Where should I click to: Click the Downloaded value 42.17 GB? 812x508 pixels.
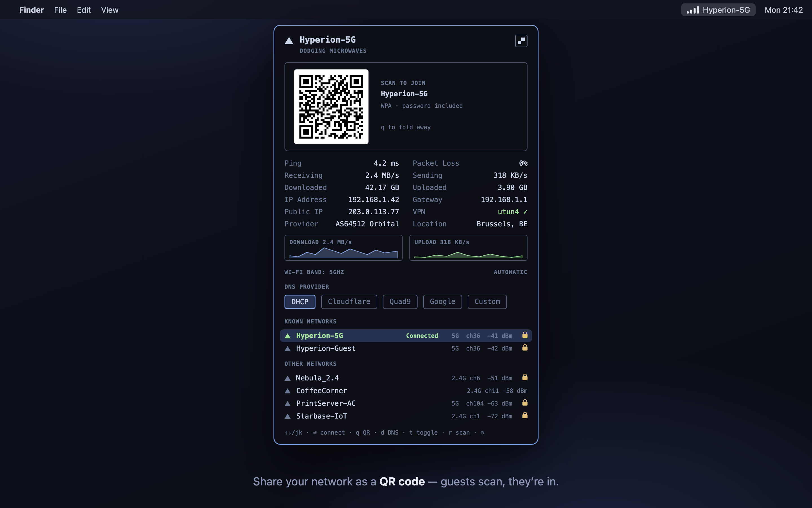click(x=382, y=187)
